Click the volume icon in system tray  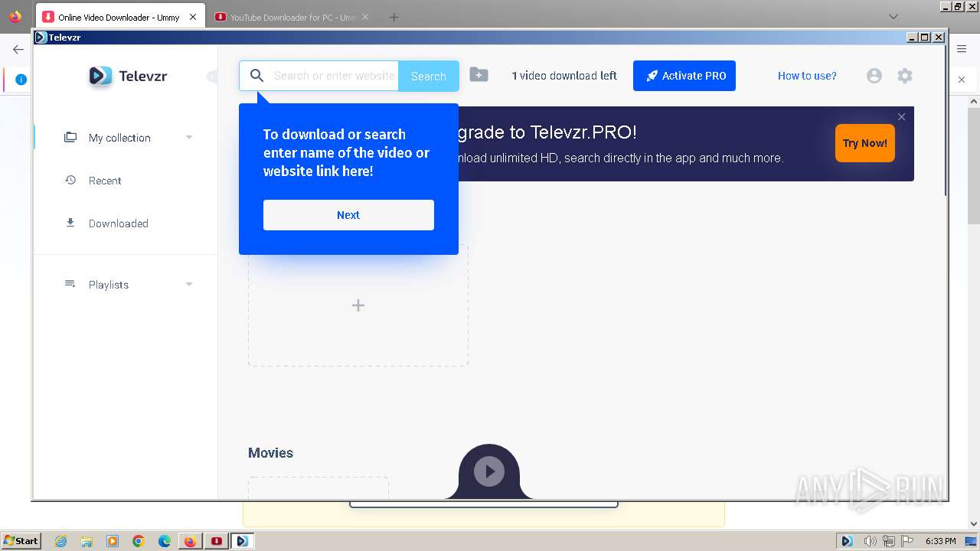tap(870, 541)
